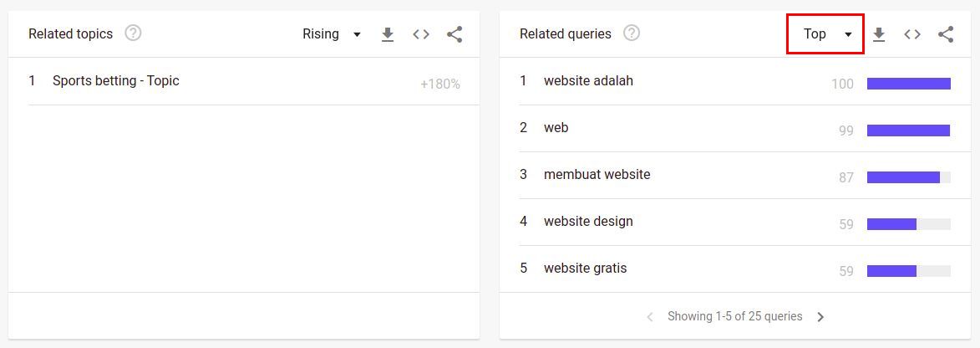This screenshot has width=980, height=348.
Task: Open the Rising dropdown in Related topics
Action: [x=332, y=34]
